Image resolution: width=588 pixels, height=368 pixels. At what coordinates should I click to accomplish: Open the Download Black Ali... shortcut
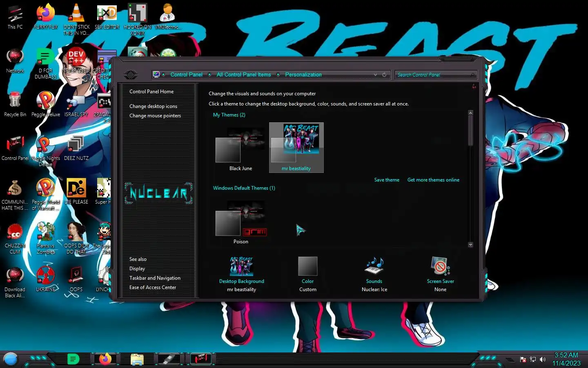15,283
